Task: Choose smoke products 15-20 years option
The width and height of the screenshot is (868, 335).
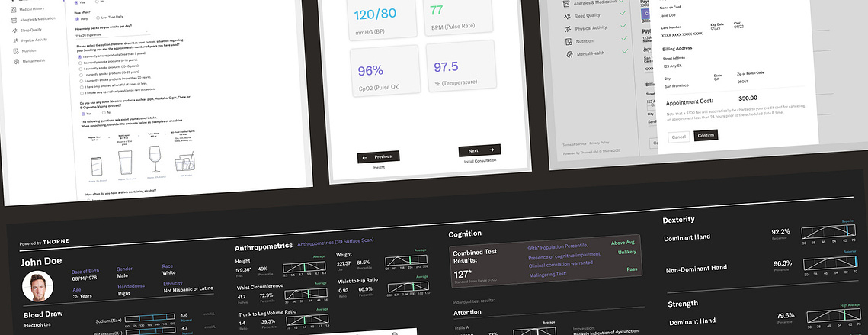Action: (82, 74)
